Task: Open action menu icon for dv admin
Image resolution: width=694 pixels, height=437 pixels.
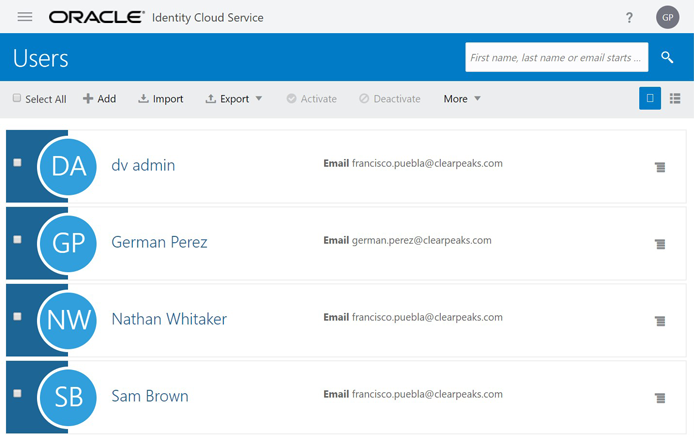Action: point(660,167)
